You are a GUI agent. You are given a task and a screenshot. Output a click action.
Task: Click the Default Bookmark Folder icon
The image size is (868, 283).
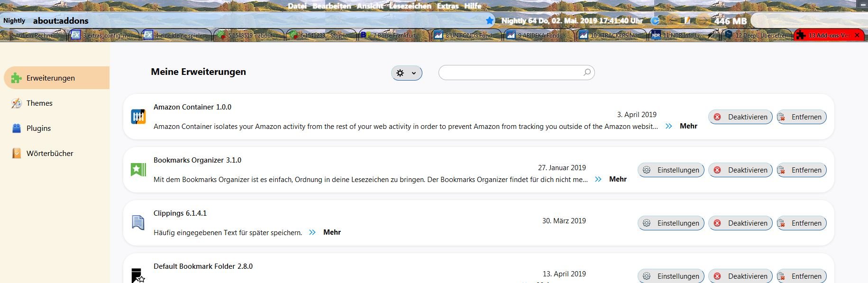(138, 275)
